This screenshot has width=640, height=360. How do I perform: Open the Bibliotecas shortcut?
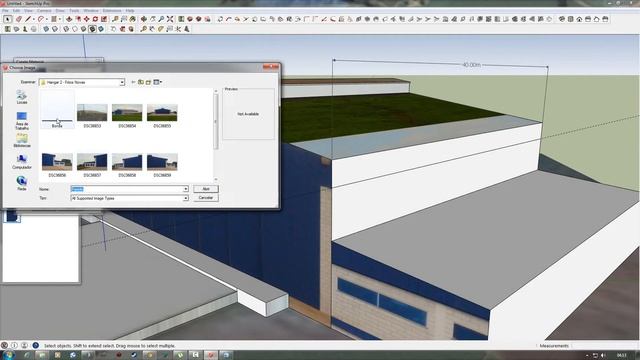coord(22,140)
